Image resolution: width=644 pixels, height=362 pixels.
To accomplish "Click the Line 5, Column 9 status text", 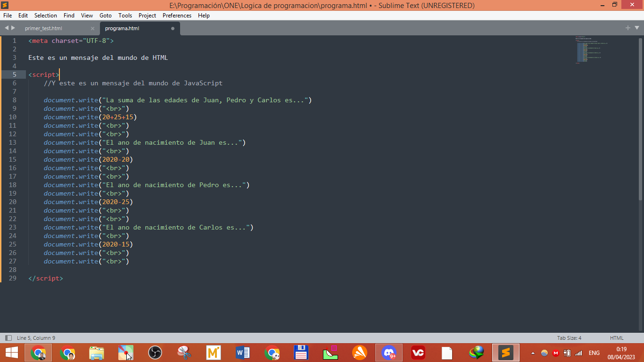I will click(x=36, y=338).
